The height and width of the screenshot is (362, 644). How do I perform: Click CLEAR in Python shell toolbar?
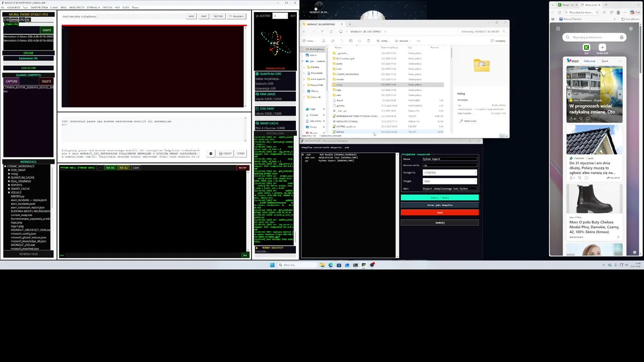[136, 168]
